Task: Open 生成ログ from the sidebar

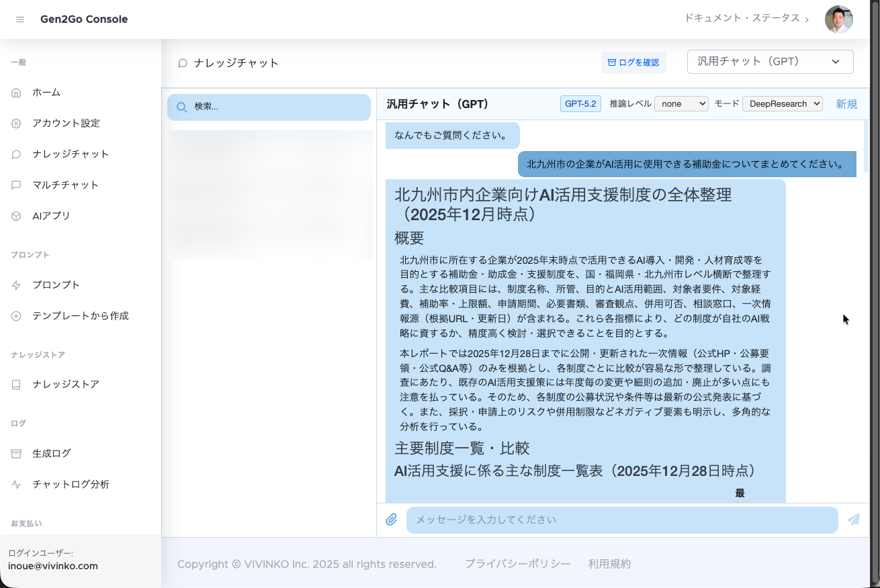Action: (51, 454)
